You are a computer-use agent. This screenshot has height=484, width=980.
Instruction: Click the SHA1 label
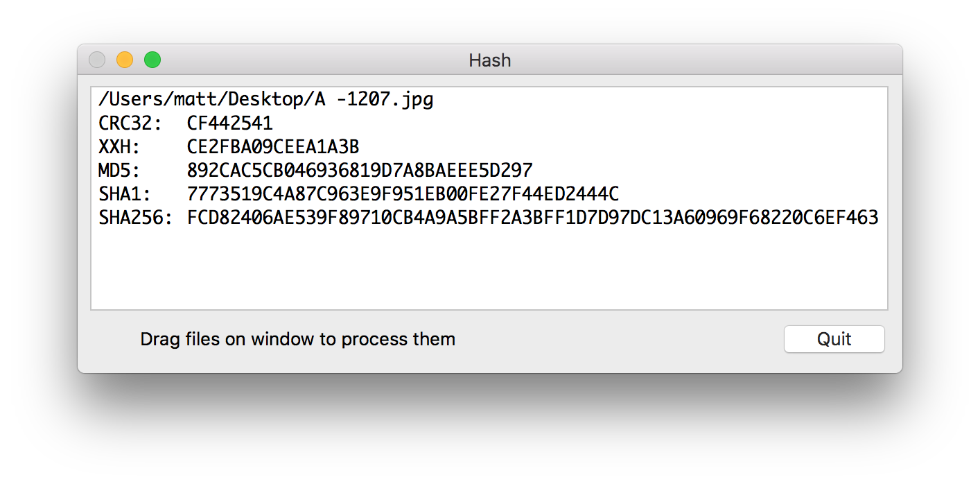click(125, 194)
